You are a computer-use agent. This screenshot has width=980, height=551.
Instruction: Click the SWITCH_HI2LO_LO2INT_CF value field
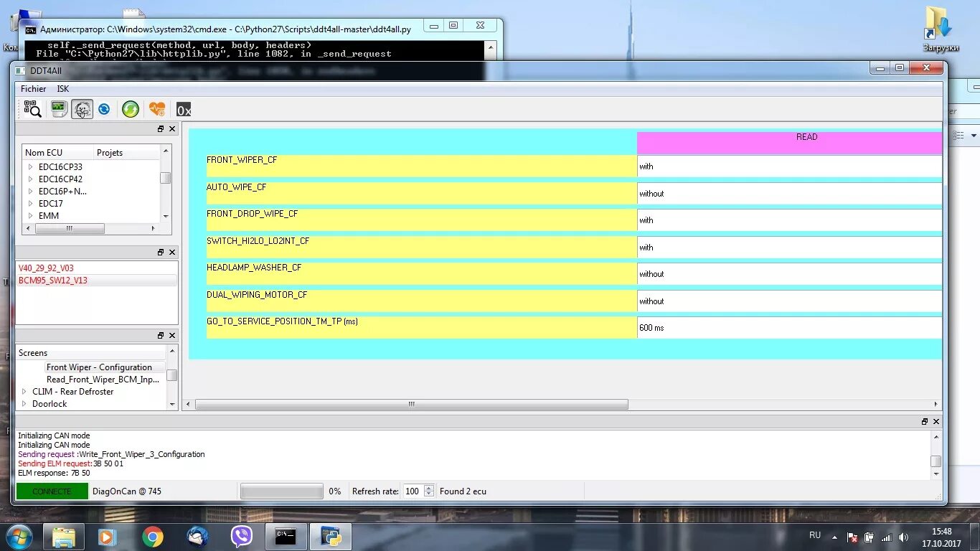(x=789, y=248)
